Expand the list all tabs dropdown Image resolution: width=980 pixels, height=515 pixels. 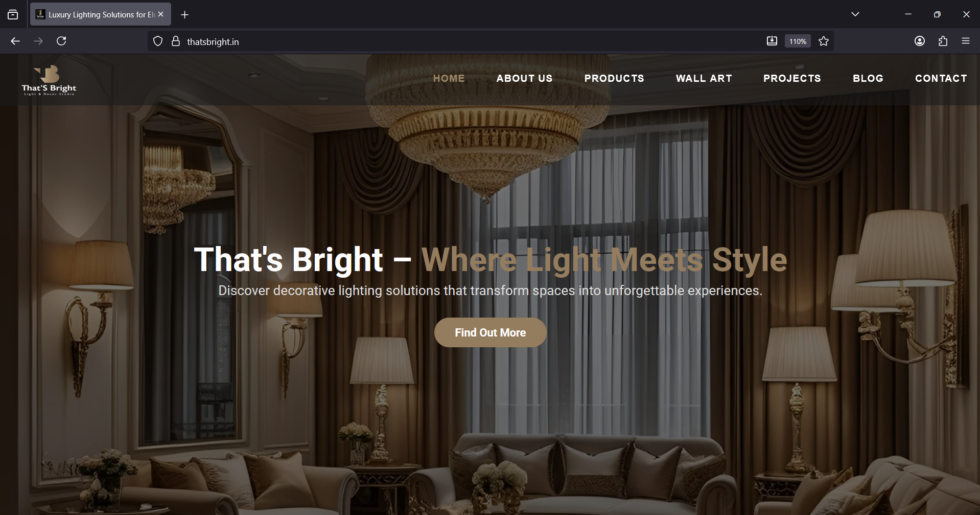(x=855, y=14)
